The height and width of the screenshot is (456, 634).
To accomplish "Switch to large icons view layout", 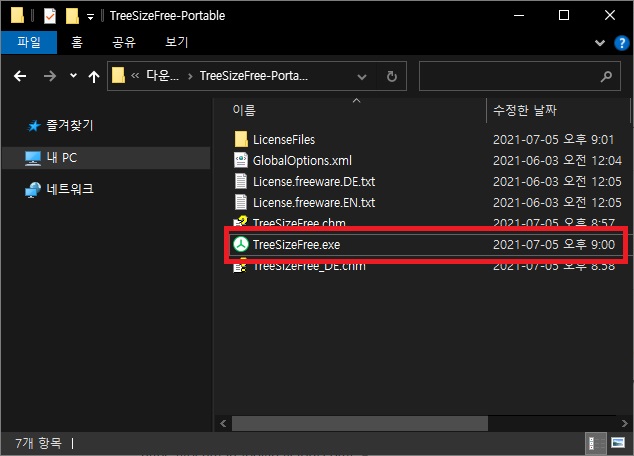I will coord(618,443).
